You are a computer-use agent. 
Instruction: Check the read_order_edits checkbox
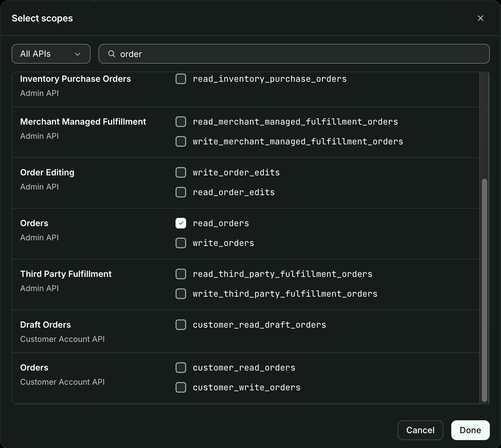coord(181,192)
